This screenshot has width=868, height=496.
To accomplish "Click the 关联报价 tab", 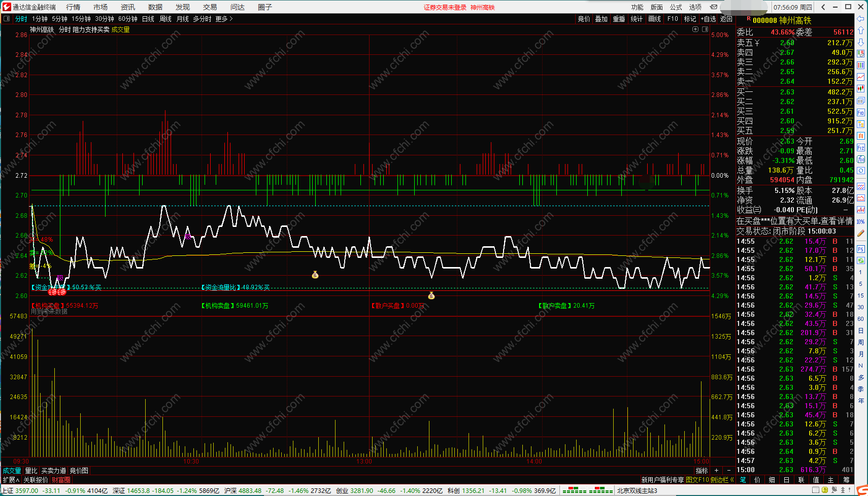I will pyautogui.click(x=36, y=480).
